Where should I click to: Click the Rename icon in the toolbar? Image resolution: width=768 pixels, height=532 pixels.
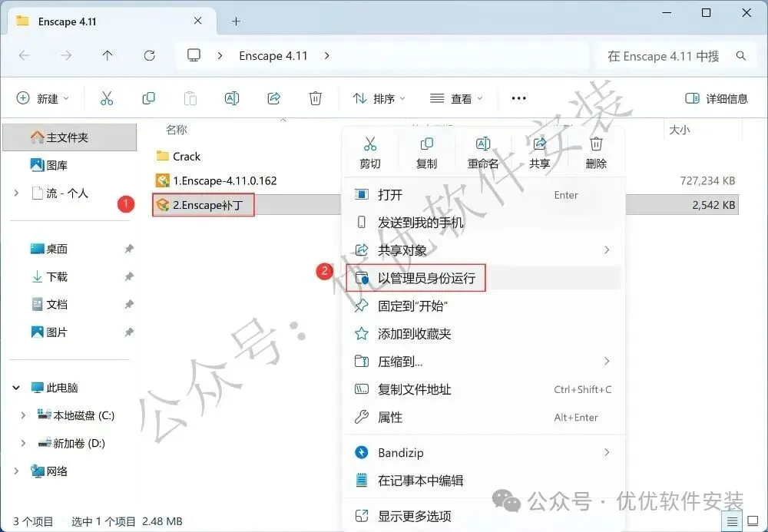click(x=232, y=98)
